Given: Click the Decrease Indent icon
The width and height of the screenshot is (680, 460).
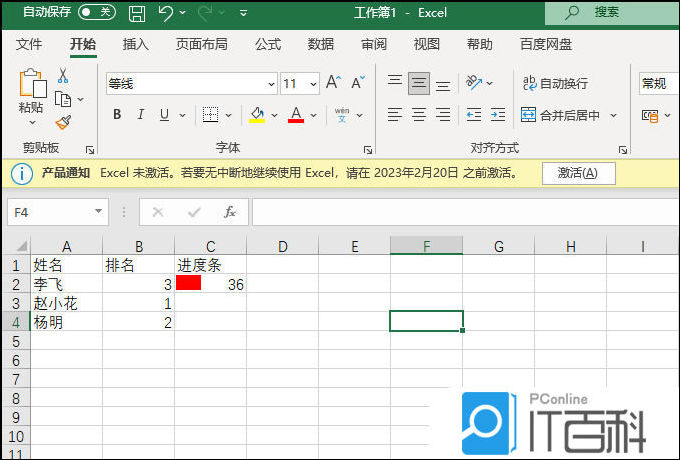Looking at the screenshot, I should pos(474,115).
